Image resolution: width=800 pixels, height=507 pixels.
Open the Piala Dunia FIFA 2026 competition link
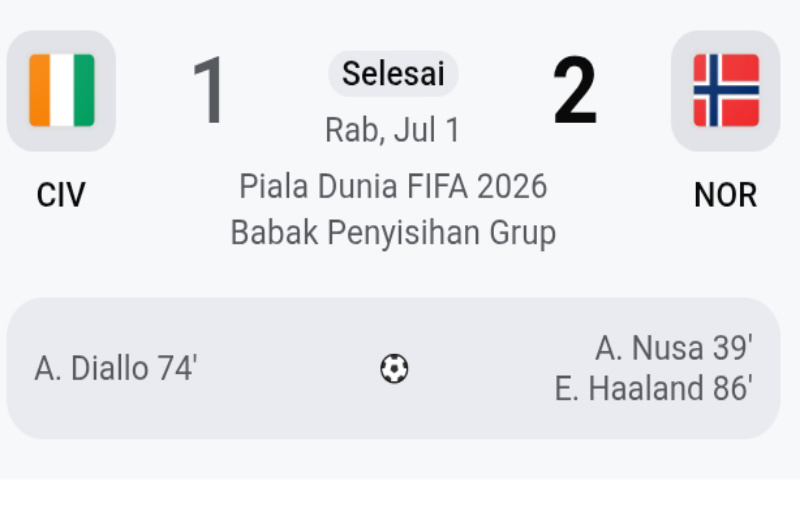[x=393, y=186]
